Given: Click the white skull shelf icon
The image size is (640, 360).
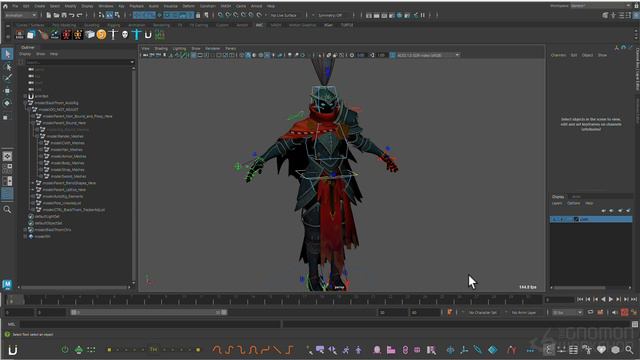Looking at the screenshot, I should tap(125, 35).
